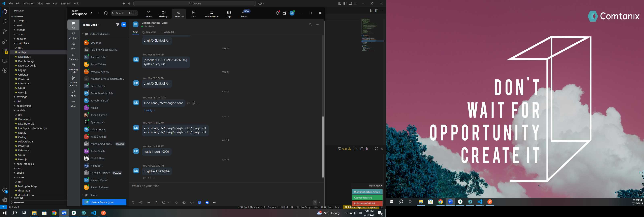Expand 1 reply thread

[149, 110]
